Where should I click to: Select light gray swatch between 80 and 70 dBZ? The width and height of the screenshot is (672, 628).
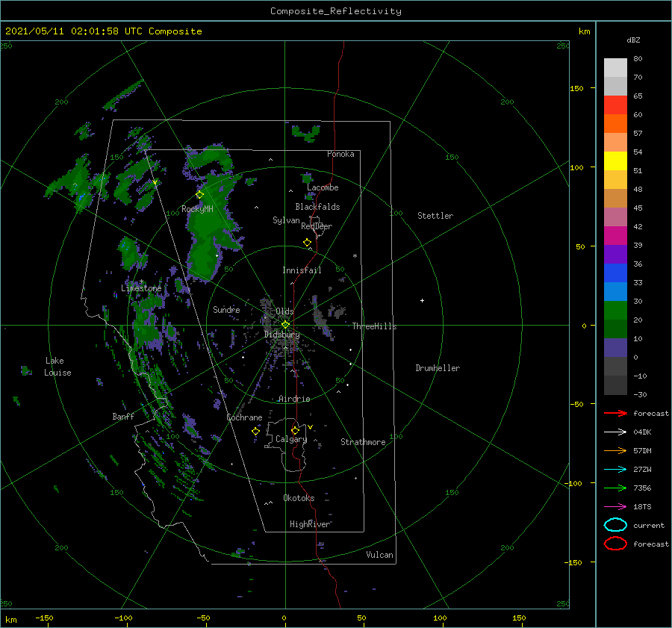click(615, 68)
